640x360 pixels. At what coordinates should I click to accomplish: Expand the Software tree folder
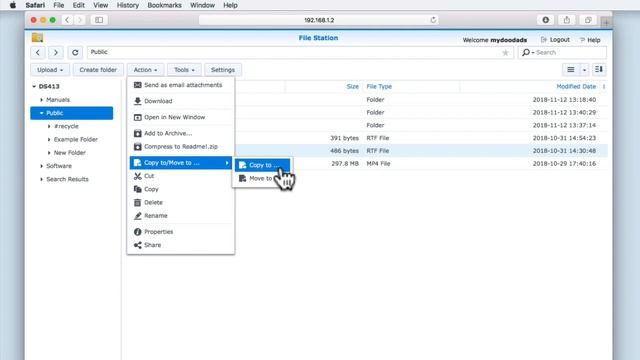[41, 166]
